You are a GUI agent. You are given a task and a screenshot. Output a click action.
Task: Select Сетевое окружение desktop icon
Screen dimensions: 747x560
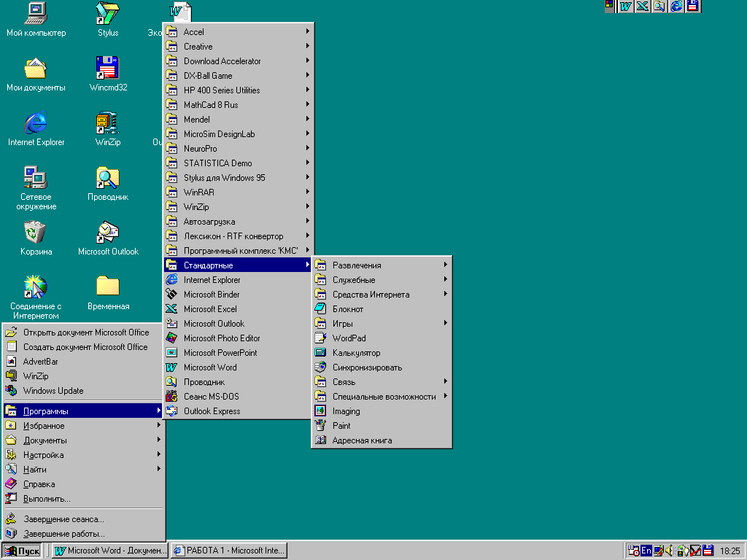[36, 189]
